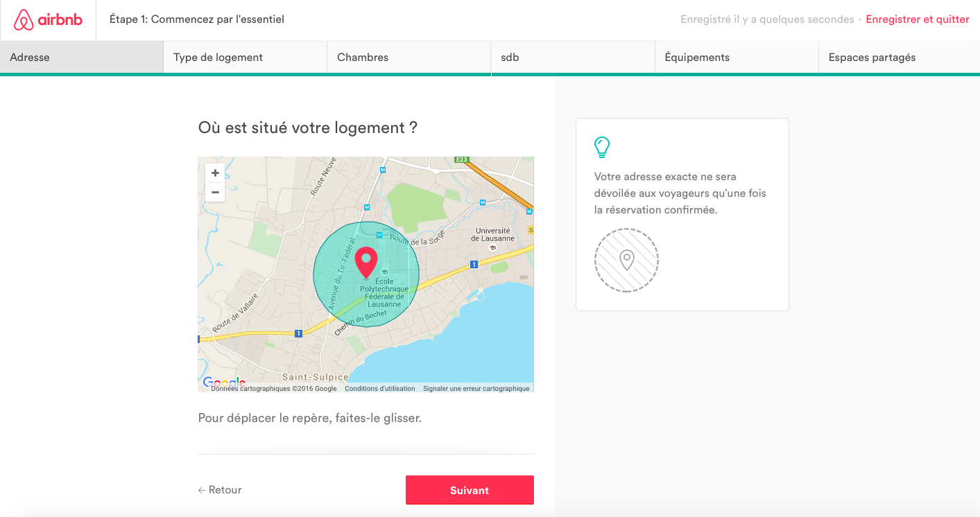Click the hatched circle location illustration
This screenshot has width=980, height=517.
tap(626, 260)
